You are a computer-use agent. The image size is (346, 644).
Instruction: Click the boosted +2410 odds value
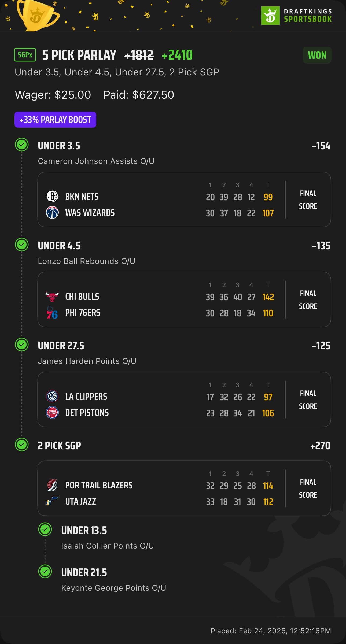click(x=177, y=55)
